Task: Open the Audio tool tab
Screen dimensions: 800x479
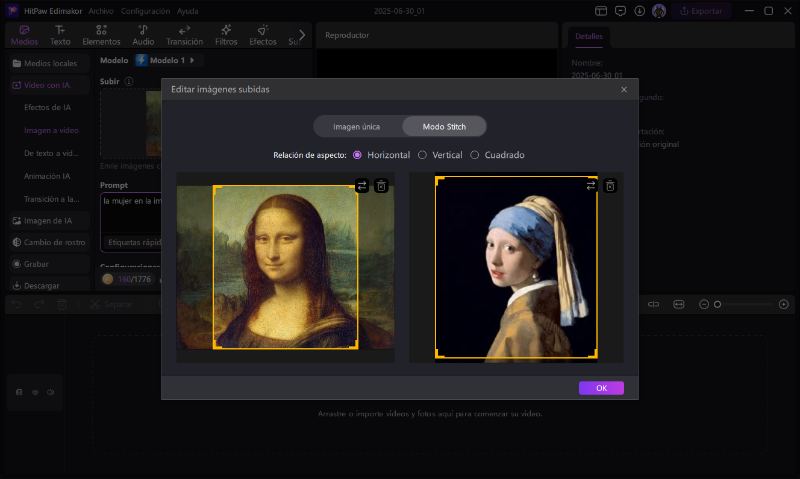Action: 143,35
